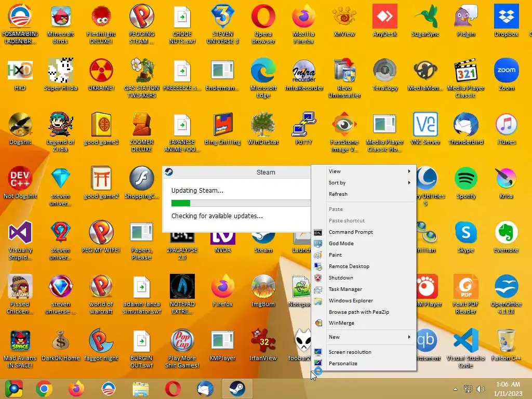Image resolution: width=532 pixels, height=399 pixels.
Task: Open the volume speaker tray icon
Action: point(481,389)
